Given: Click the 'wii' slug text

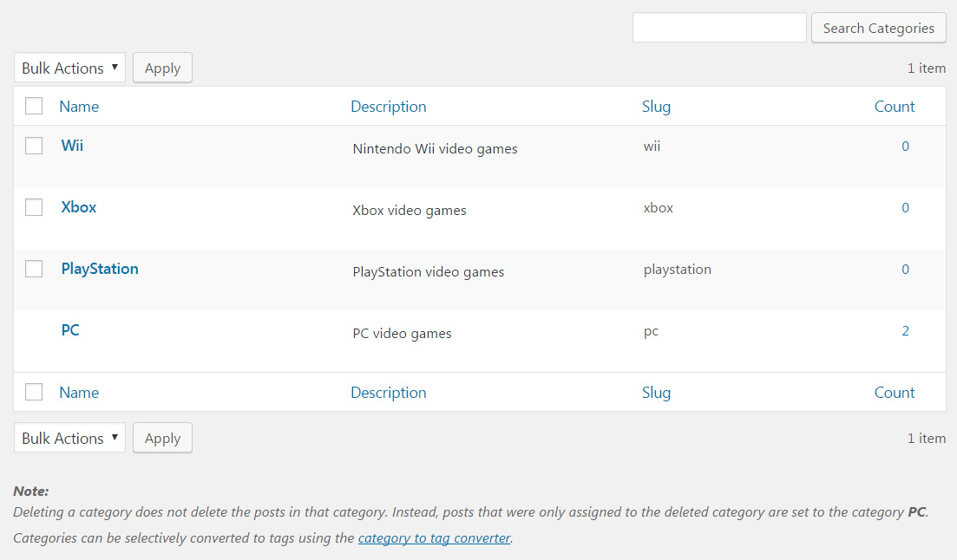Looking at the screenshot, I should (652, 147).
